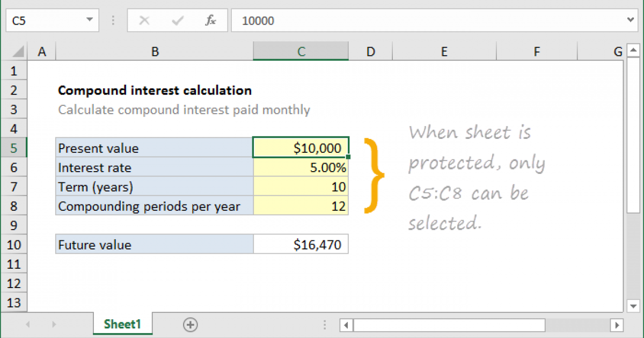This screenshot has height=338, width=644.
Task: Select row 10 header
Action: coord(14,244)
